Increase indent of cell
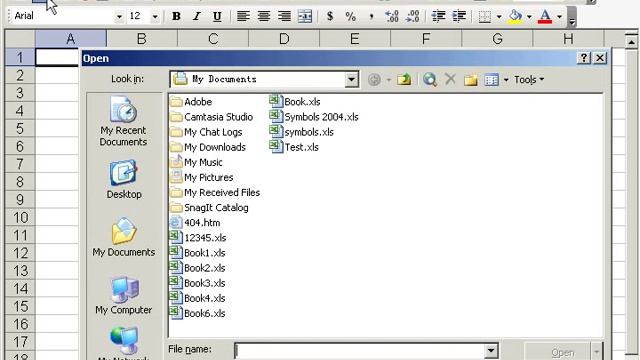The width and height of the screenshot is (640, 360). pos(459,16)
